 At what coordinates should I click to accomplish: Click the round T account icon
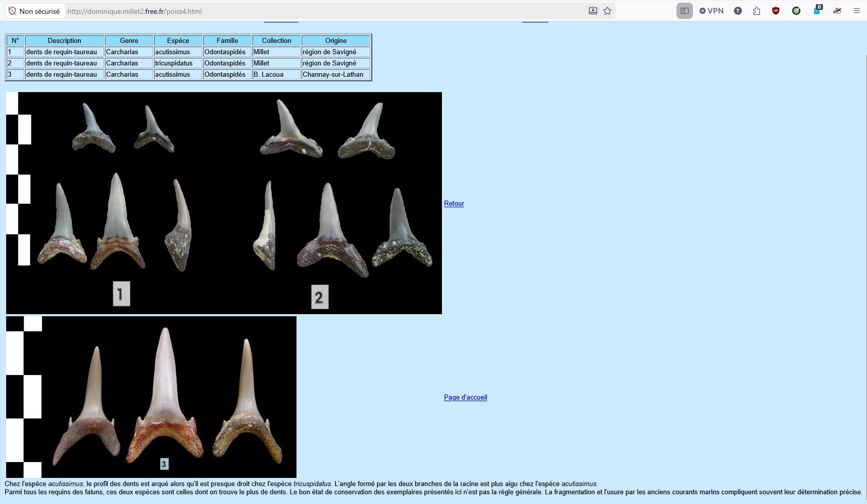point(737,11)
